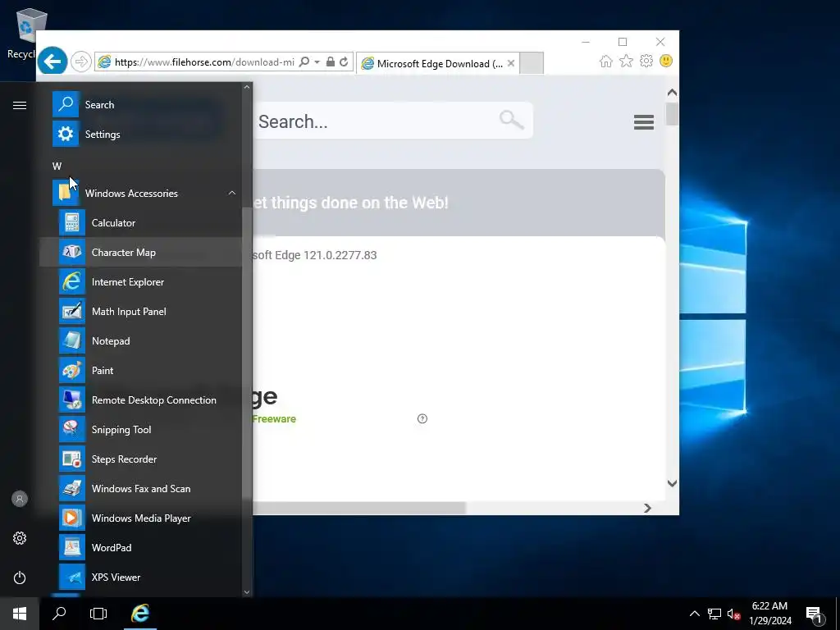Switch to Internet Explorer on the taskbar
The width and height of the screenshot is (840, 630).
tap(140, 614)
